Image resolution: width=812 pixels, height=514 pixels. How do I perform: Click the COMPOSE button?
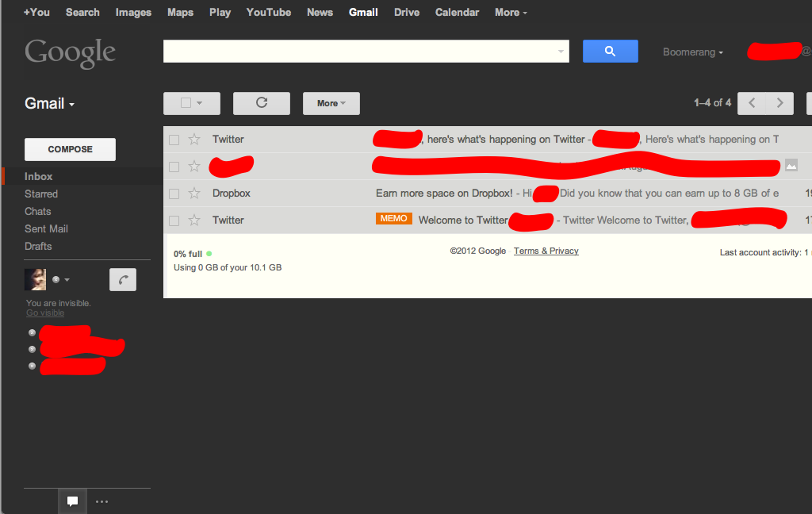[x=70, y=149]
